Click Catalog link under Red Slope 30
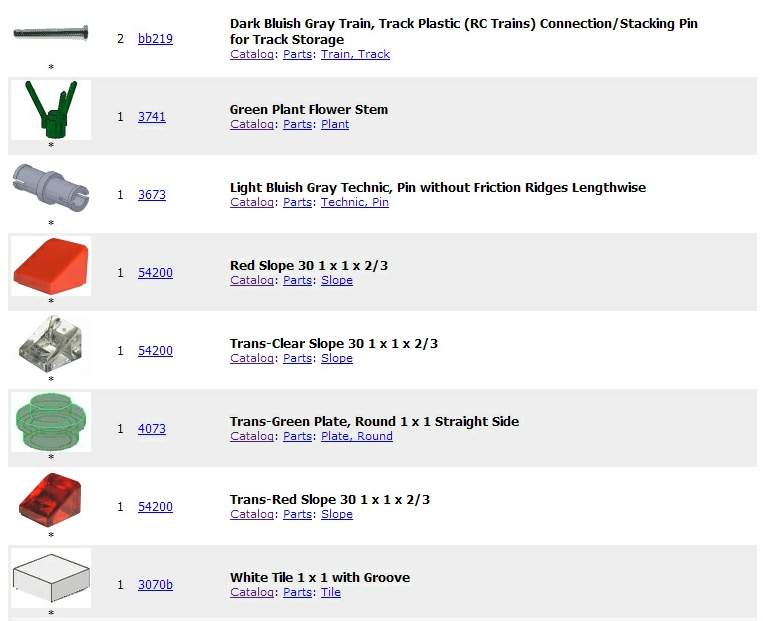 click(252, 280)
